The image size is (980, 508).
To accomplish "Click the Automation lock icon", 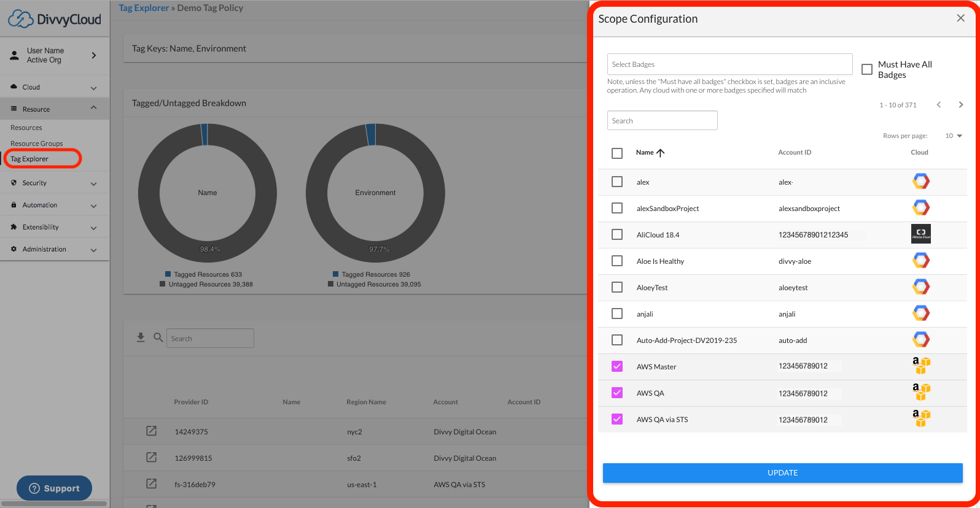I will click(x=14, y=205).
